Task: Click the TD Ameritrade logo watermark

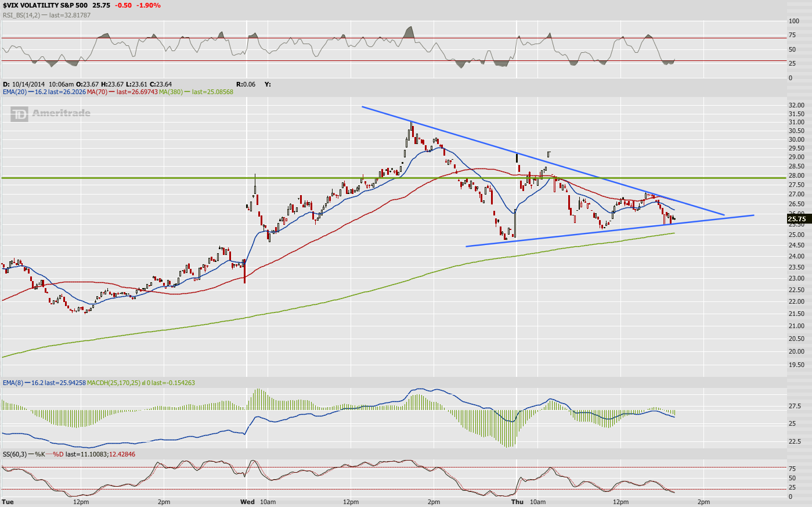Action: click(x=50, y=114)
